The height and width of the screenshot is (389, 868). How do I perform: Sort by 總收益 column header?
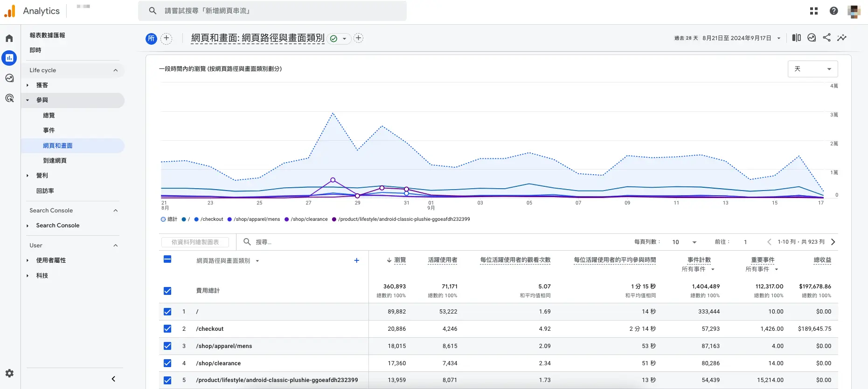click(x=822, y=260)
